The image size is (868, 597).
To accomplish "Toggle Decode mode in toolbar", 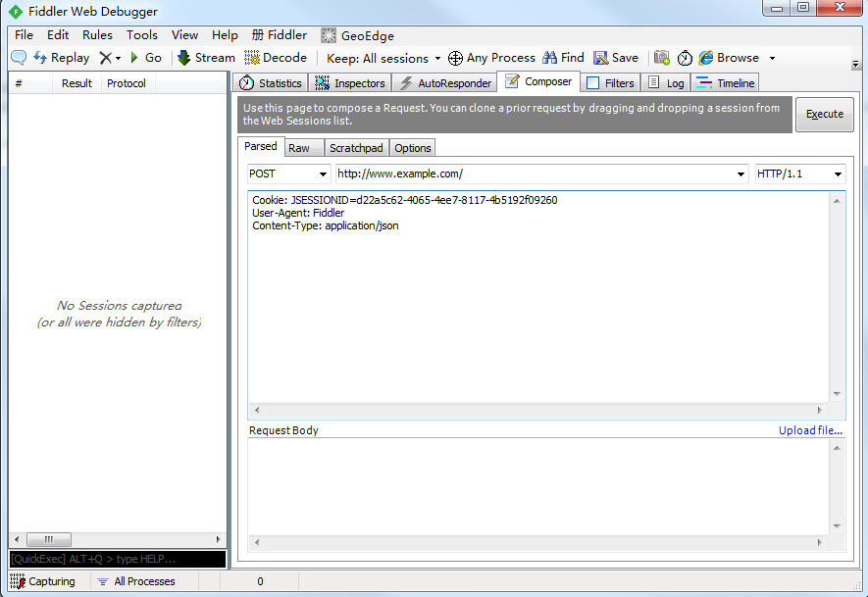I will [x=276, y=58].
